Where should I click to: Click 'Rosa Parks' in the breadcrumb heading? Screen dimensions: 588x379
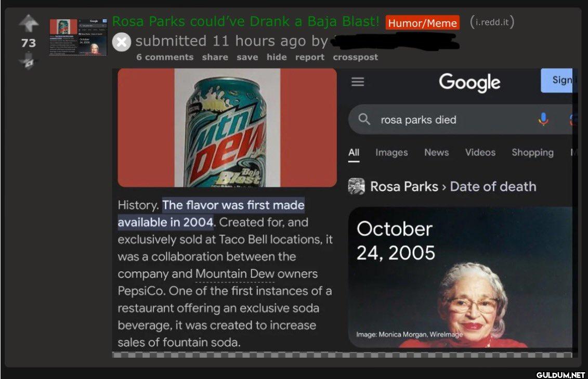click(404, 187)
